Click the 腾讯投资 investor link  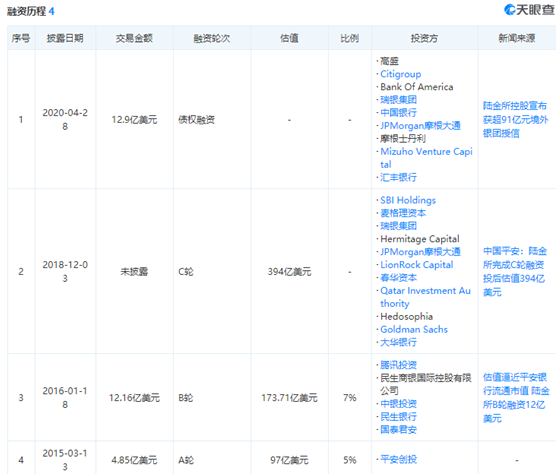click(x=398, y=365)
